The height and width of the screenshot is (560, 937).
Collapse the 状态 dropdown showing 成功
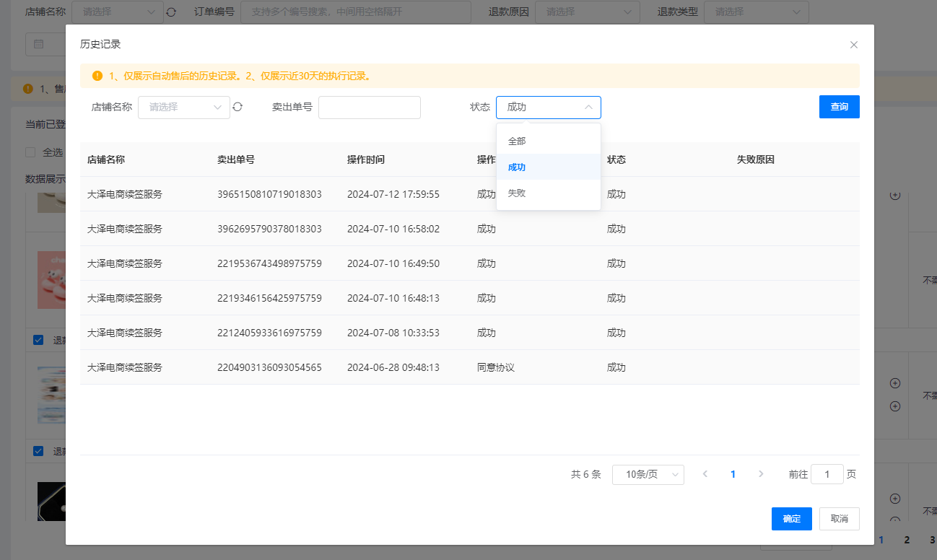tap(548, 107)
